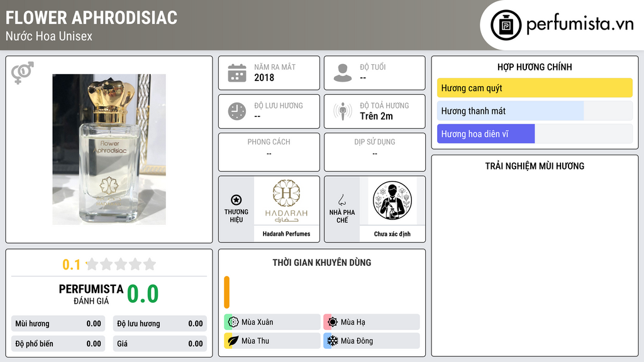The width and height of the screenshot is (644, 362).
Task: Click the Độ lưu hương 0.00 rating row
Action: [160, 324]
